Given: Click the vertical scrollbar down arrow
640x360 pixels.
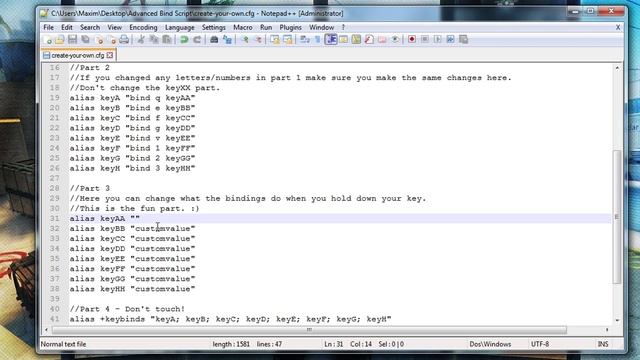Looking at the screenshot, I should [x=617, y=320].
